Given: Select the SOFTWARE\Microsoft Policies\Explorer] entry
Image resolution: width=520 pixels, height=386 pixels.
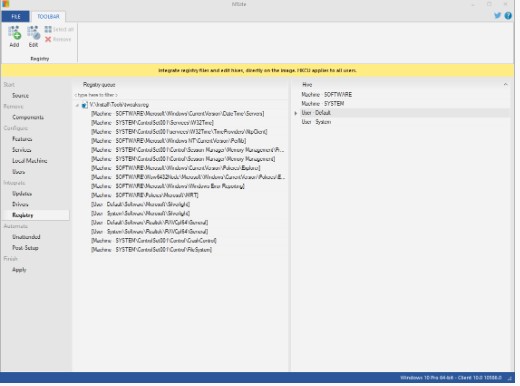Looking at the screenshot, I should click(x=176, y=168).
